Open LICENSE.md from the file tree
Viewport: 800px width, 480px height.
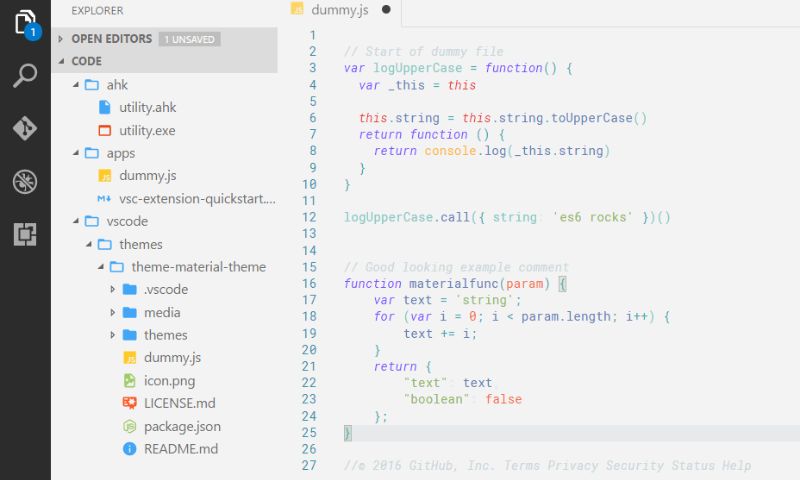click(x=179, y=403)
